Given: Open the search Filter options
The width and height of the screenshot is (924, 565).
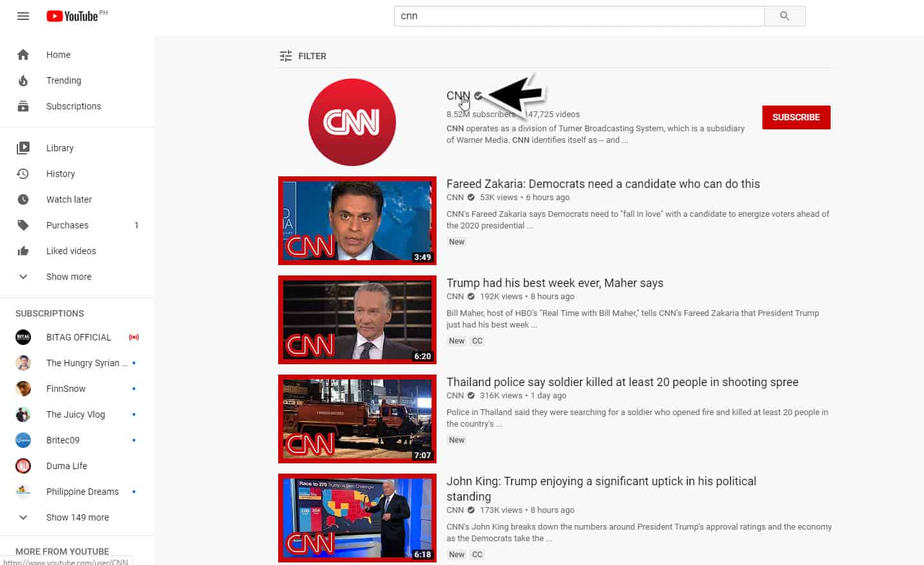Looking at the screenshot, I should 303,56.
